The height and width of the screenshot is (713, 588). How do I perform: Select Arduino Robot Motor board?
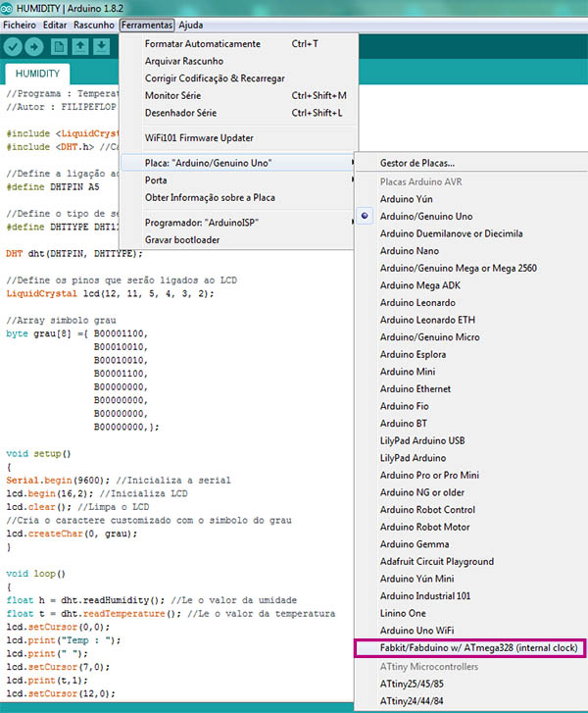(470, 528)
